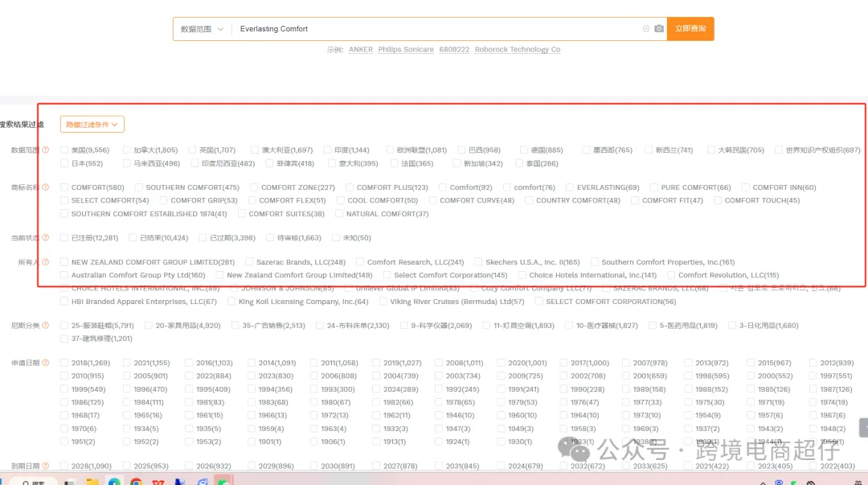Check the 马来西亚(496) filter
Image resolution: width=868 pixels, height=485 pixels.
click(x=127, y=163)
